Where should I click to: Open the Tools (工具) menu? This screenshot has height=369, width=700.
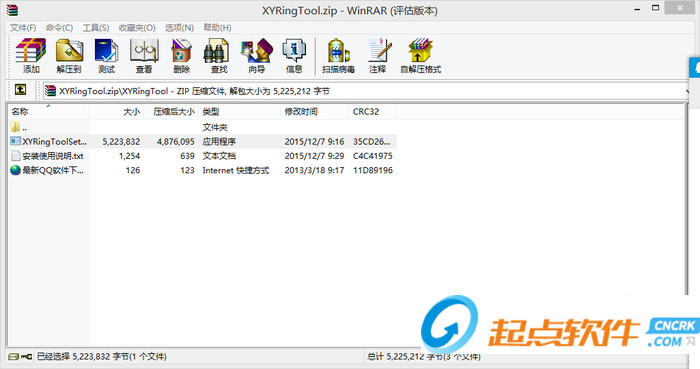(x=96, y=28)
